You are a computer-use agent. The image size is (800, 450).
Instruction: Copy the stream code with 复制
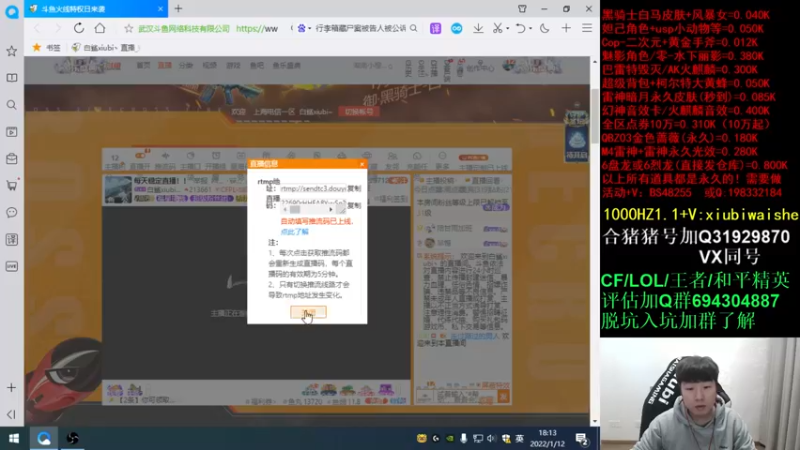click(x=354, y=205)
